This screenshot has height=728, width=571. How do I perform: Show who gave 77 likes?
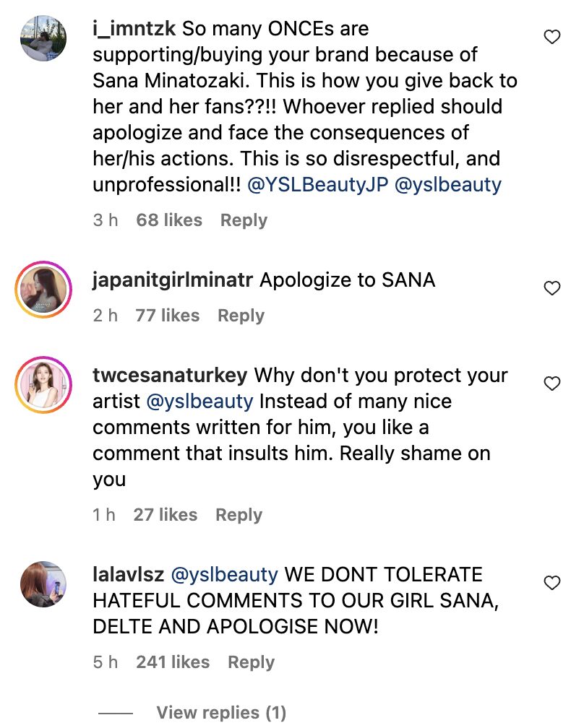tap(167, 316)
